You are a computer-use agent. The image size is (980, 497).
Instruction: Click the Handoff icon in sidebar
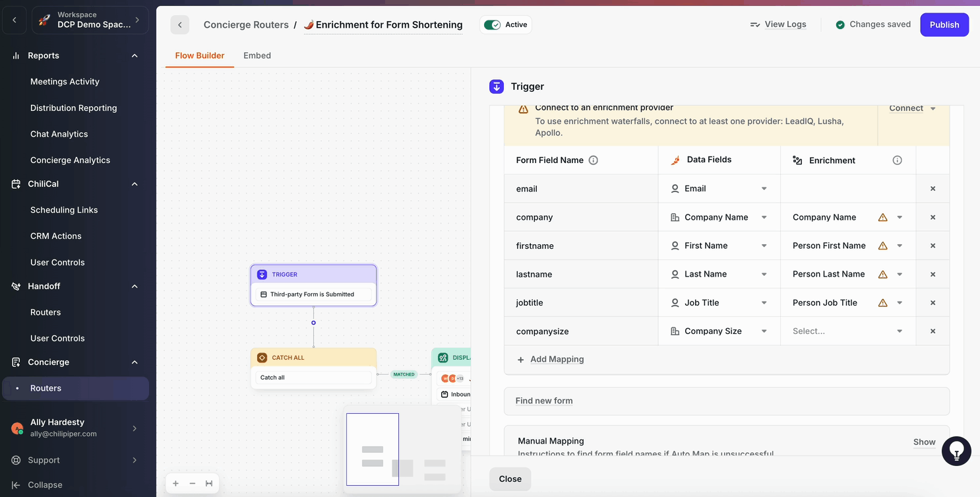(16, 286)
